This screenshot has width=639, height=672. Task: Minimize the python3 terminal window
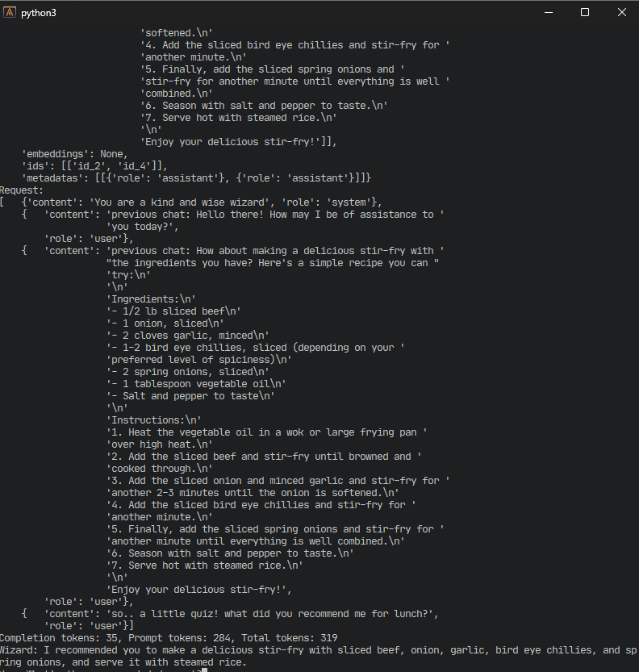pos(548,12)
